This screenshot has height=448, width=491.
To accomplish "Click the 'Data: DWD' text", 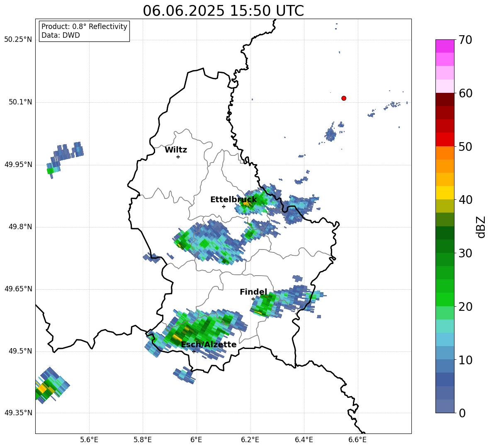I will click(61, 35).
